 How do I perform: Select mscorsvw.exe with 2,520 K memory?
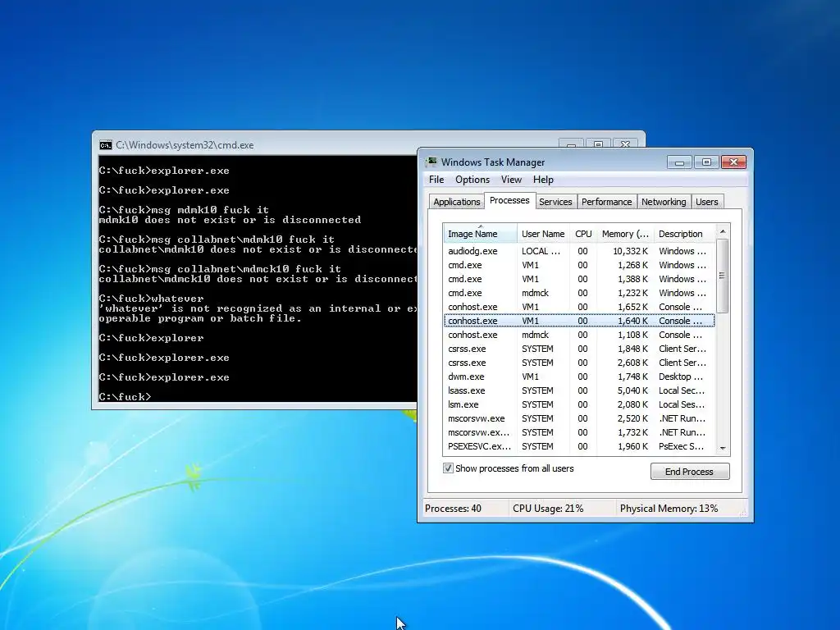coord(579,418)
